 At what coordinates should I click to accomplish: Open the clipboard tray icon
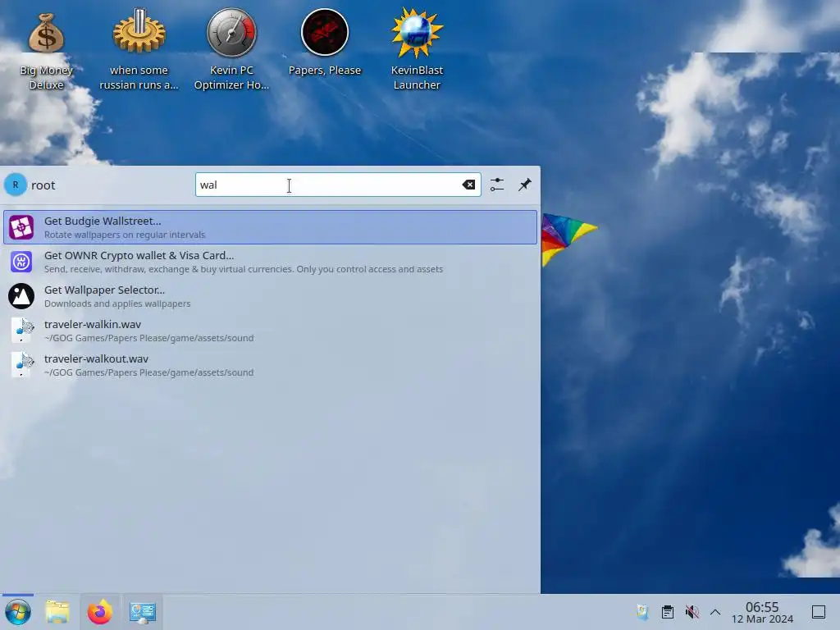point(668,612)
